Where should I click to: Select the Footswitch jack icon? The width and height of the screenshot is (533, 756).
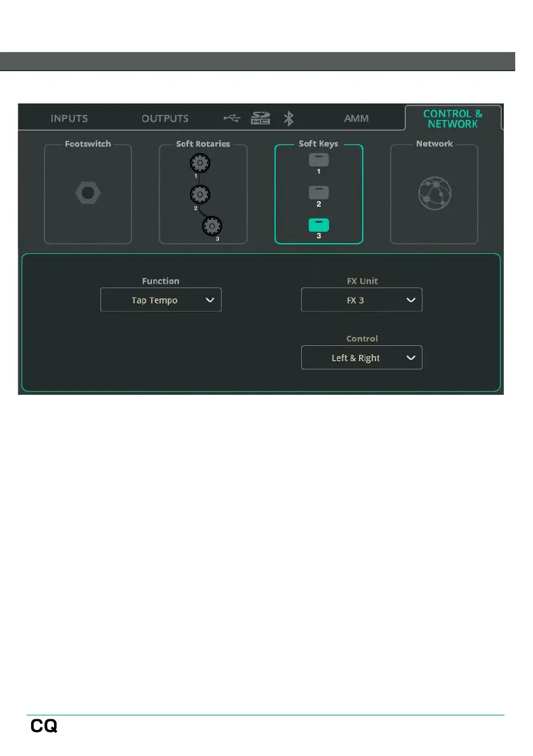tap(88, 193)
